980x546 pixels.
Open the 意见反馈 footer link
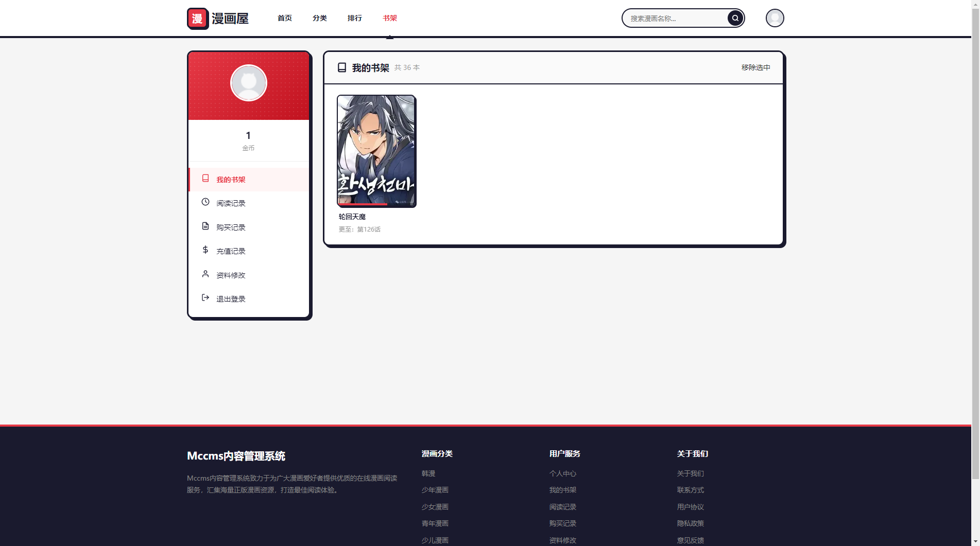pyautogui.click(x=691, y=540)
